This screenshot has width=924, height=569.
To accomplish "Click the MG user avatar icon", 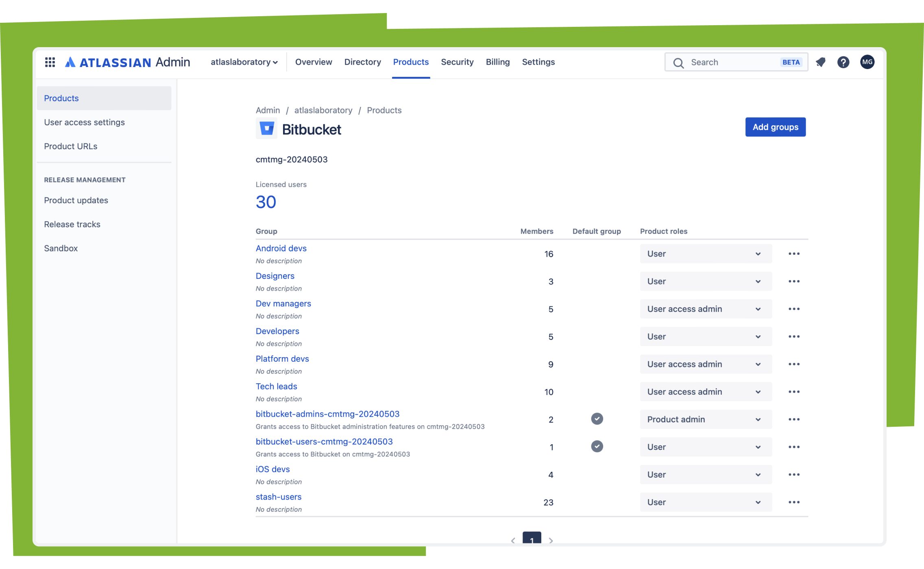I will point(867,62).
